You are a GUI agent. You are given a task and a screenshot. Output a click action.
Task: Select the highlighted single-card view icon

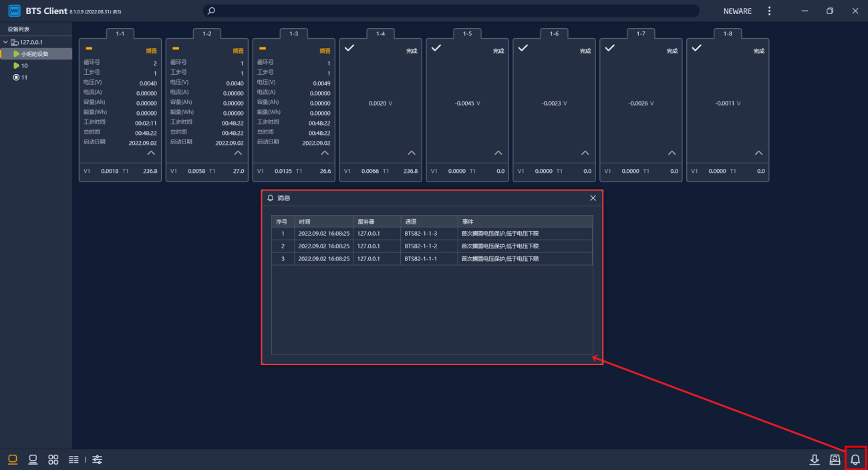(13, 459)
